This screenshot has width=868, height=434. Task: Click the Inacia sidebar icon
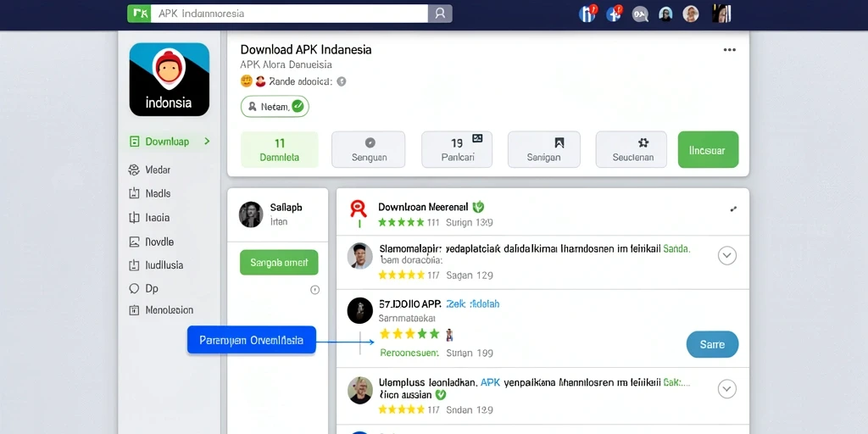[134, 218]
